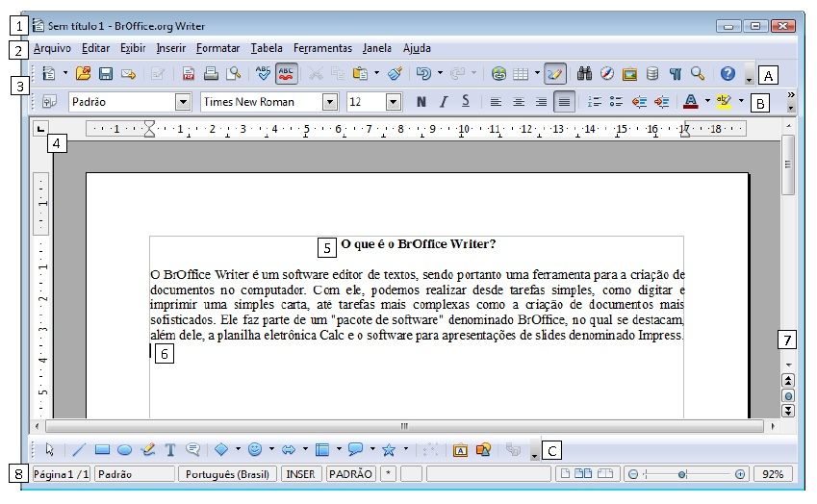
Task: Open the Inserir menu
Action: point(171,48)
